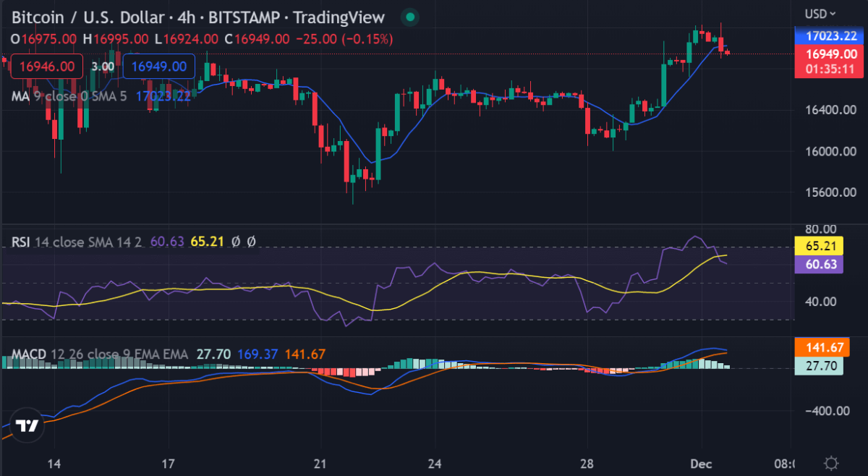The image size is (868, 476).
Task: Click the orange MACD signal value 141.67 in legend
Action: pos(305,354)
